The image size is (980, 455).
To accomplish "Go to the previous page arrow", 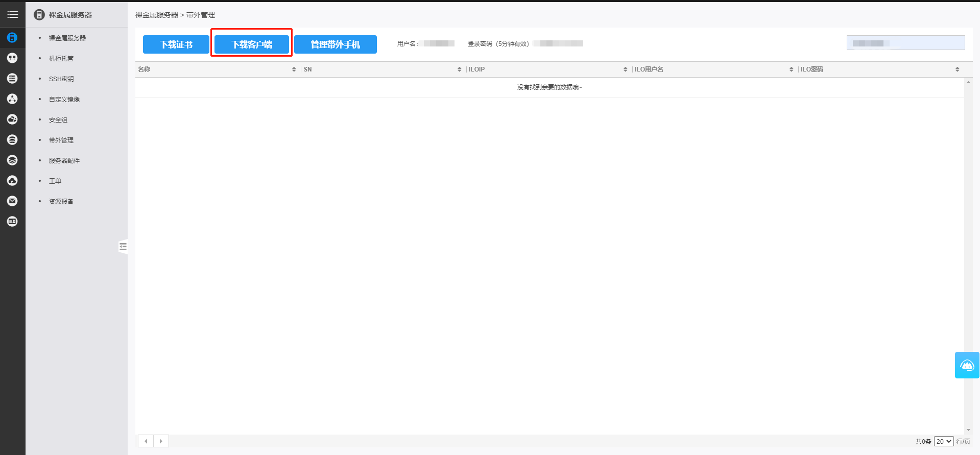I will click(146, 441).
